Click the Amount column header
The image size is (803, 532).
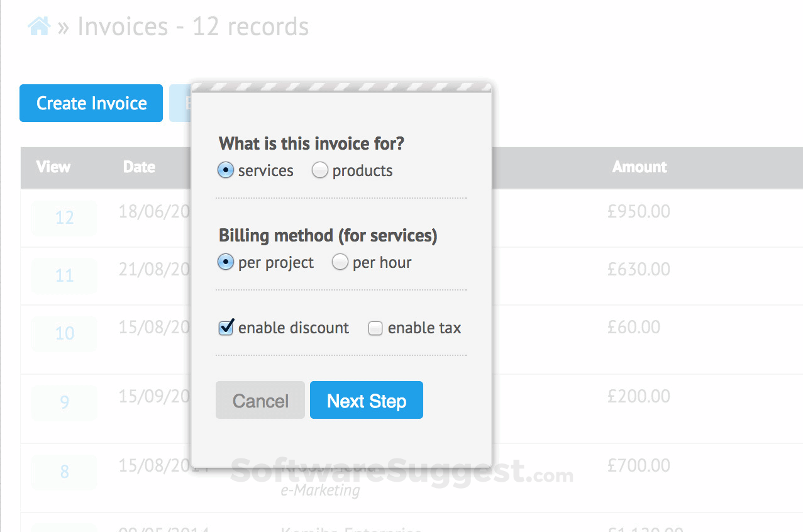(x=640, y=167)
